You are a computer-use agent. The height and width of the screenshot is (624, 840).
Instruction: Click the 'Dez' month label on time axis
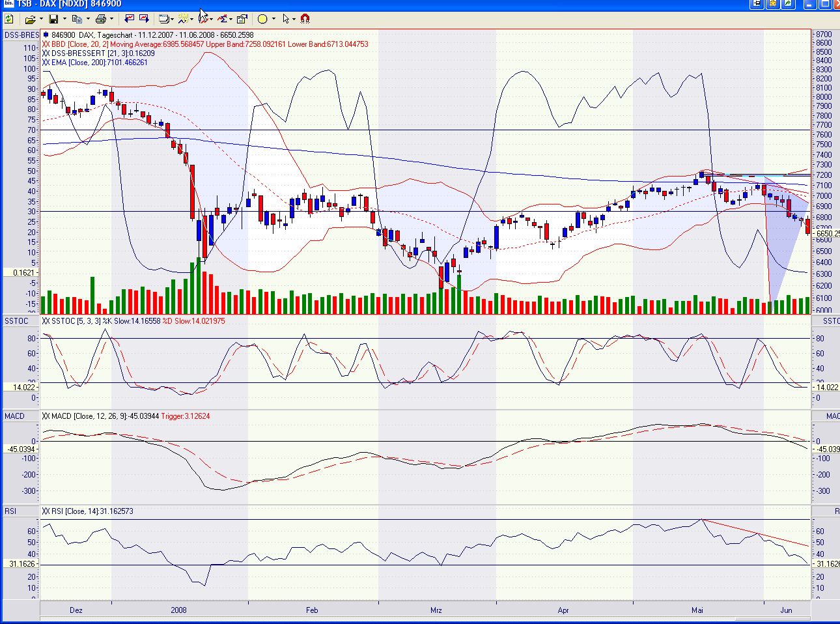tap(76, 610)
